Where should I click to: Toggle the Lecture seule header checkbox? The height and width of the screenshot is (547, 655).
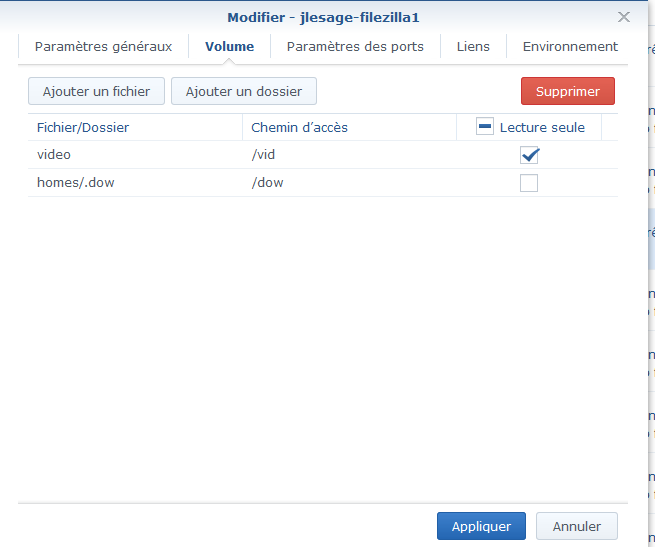(485, 126)
